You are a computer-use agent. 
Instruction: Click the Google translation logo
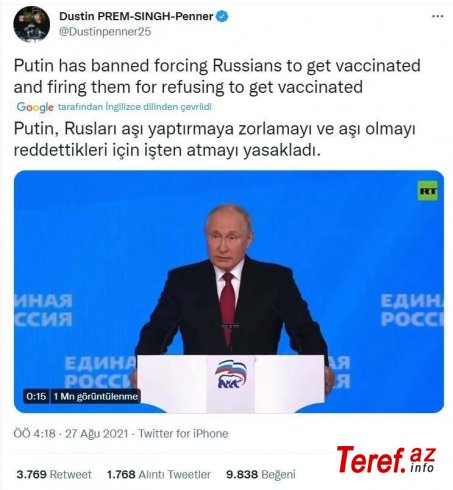click(35, 107)
